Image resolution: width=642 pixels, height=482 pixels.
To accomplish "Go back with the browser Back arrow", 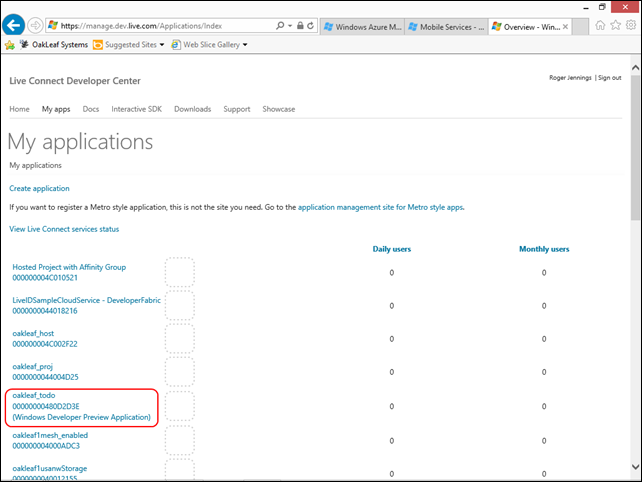I will coord(13,25).
